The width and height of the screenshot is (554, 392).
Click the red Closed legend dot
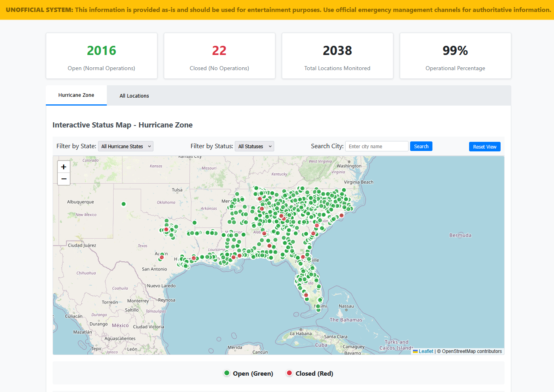[x=289, y=373]
